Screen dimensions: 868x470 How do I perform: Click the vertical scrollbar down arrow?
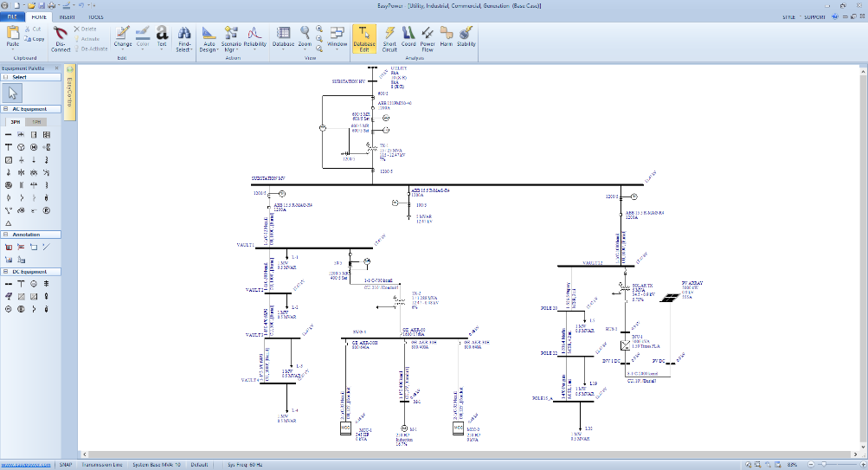pyautogui.click(x=863, y=447)
